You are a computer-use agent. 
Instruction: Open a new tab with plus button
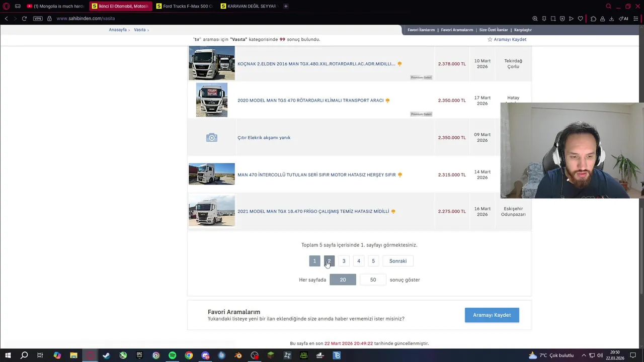pos(286,6)
